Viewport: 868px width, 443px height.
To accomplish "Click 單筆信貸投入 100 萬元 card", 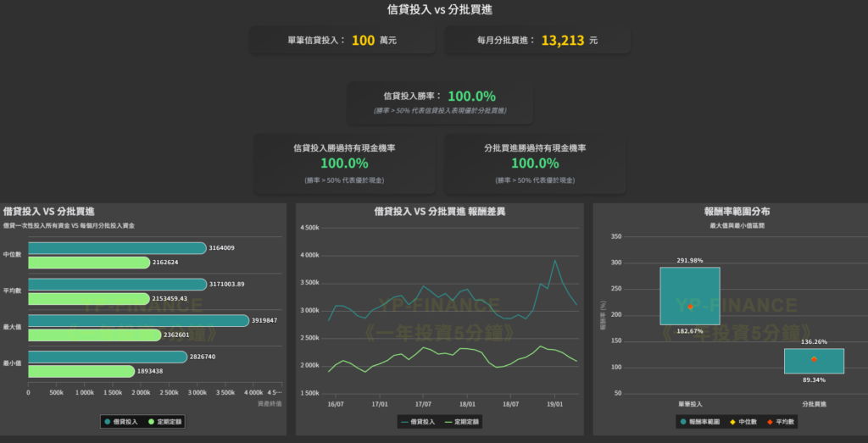I will (342, 40).
